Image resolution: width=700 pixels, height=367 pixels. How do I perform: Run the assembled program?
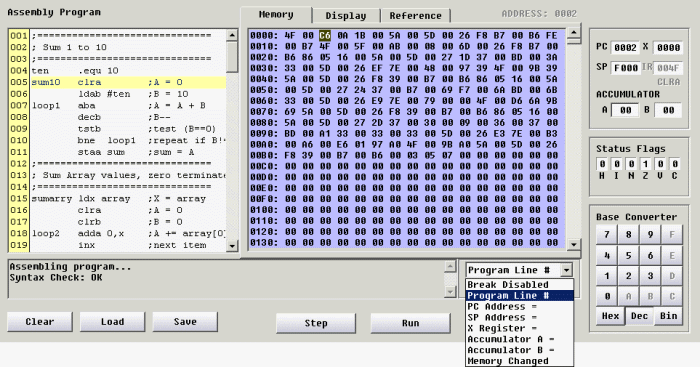(x=410, y=323)
